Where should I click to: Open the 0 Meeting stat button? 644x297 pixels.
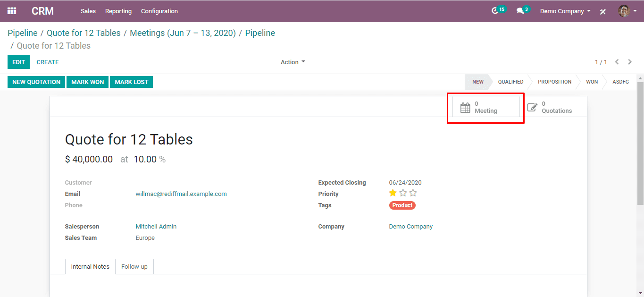(x=486, y=107)
